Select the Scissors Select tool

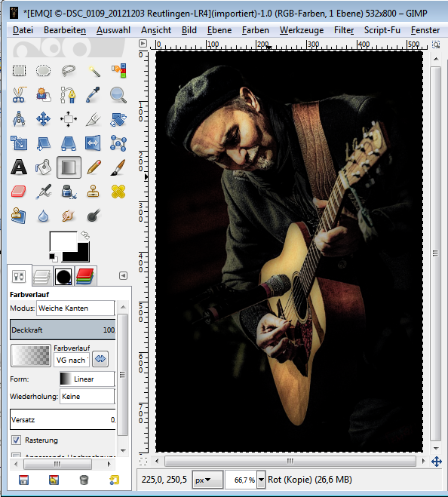19,95
